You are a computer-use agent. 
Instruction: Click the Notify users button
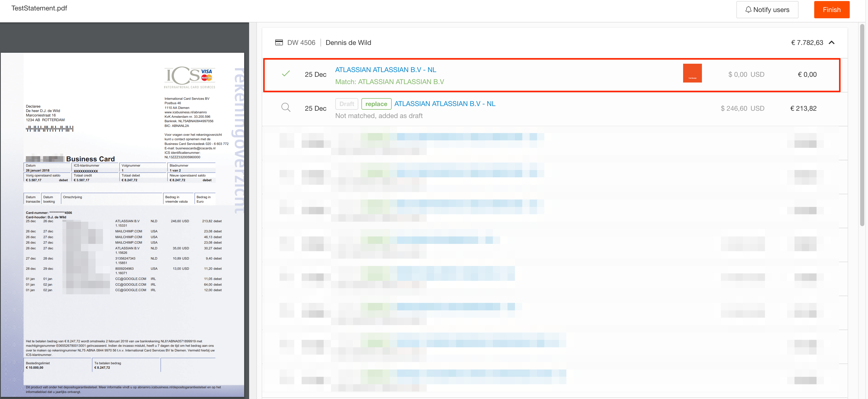tap(767, 10)
